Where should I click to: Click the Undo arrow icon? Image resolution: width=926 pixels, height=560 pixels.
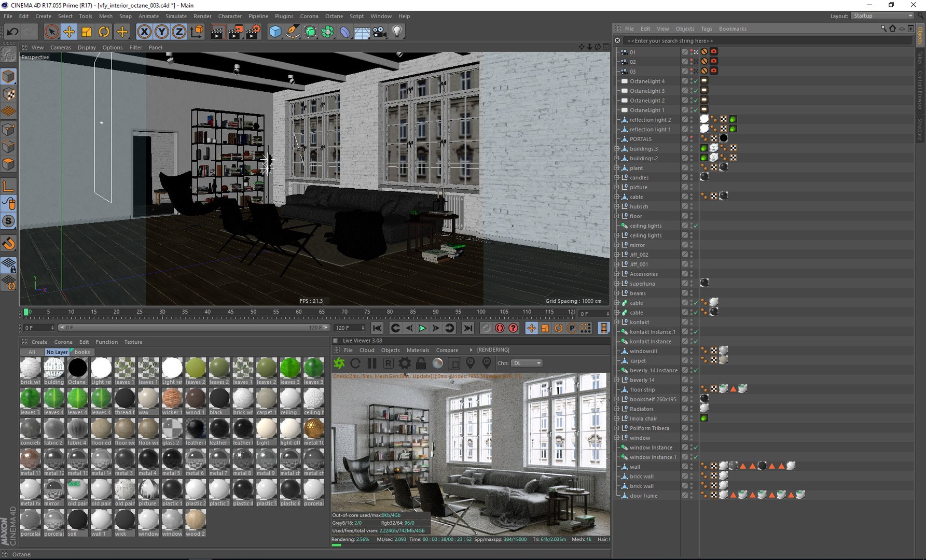[x=12, y=32]
